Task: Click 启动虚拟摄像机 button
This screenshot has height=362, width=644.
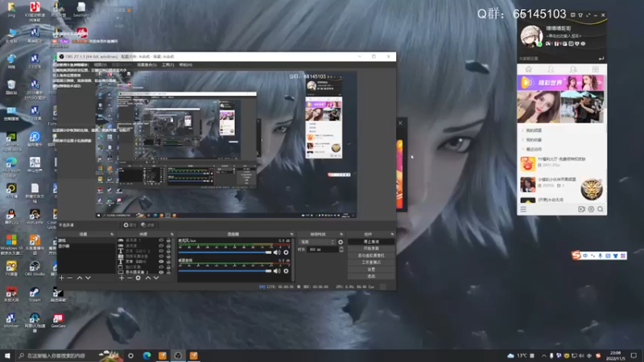Action: pyautogui.click(x=371, y=255)
